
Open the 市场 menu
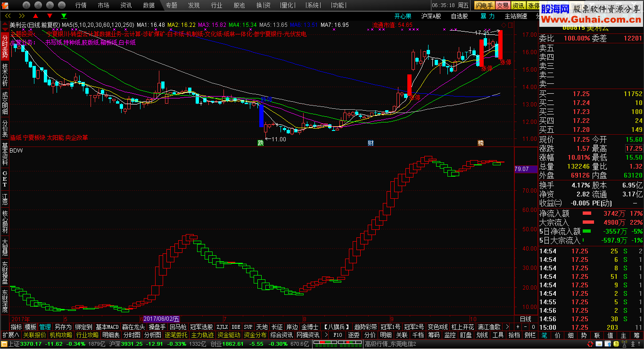[104, 5]
